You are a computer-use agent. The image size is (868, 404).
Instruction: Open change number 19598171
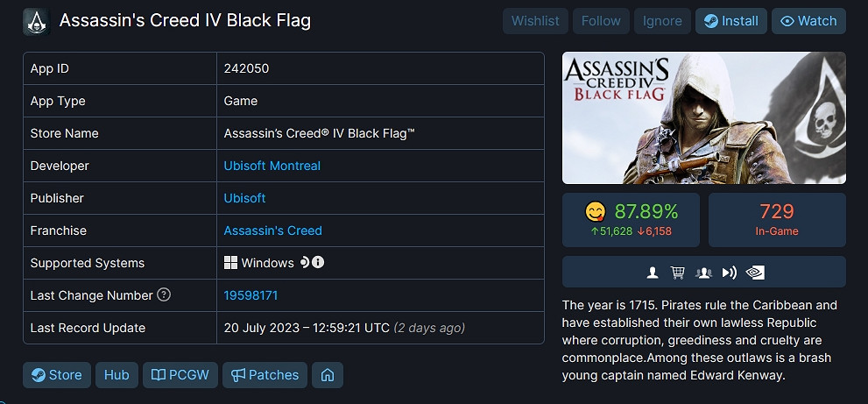pos(251,295)
